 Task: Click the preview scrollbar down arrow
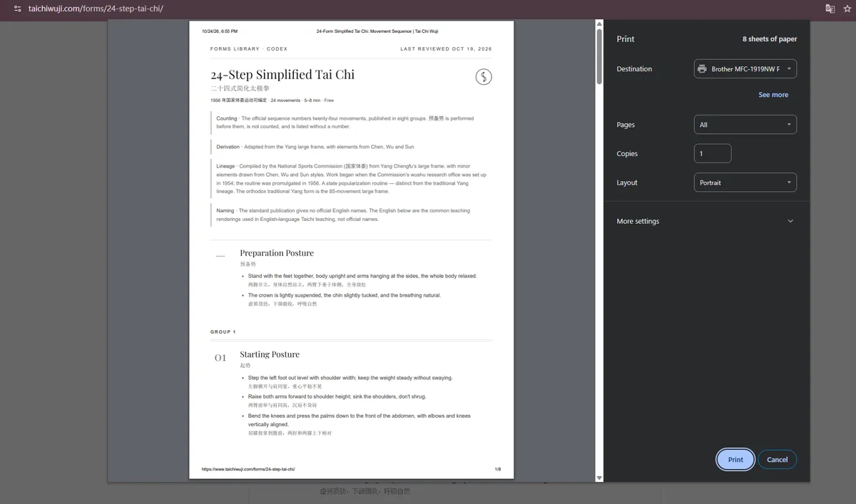point(599,478)
